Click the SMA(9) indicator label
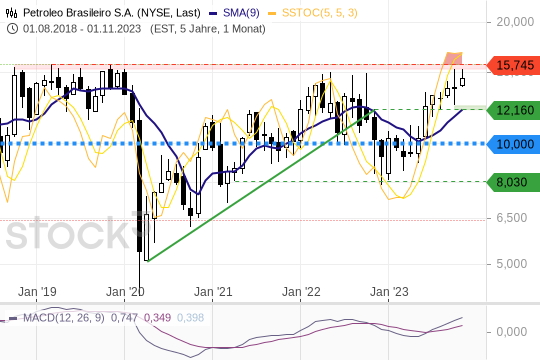Screen dimensions: 540x360 point(241,13)
